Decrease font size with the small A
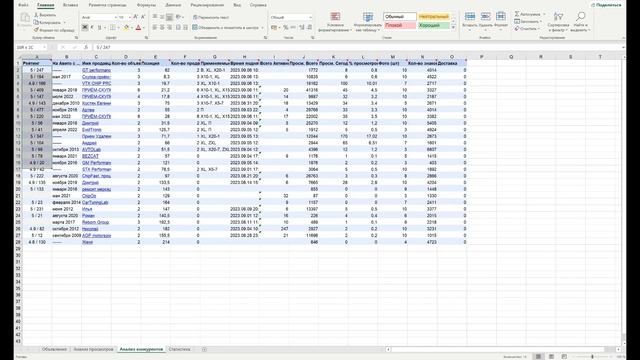Viewport: 640px width, 360px height. click(x=143, y=17)
